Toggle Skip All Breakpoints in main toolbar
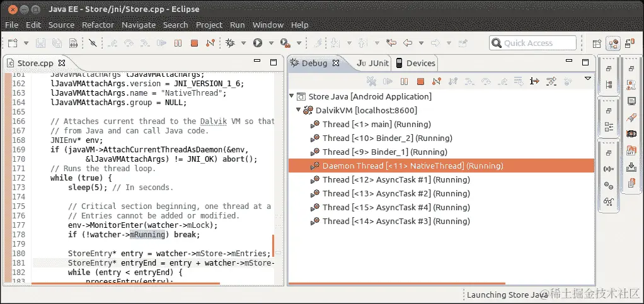The height and width of the screenshot is (304, 644). click(93, 43)
